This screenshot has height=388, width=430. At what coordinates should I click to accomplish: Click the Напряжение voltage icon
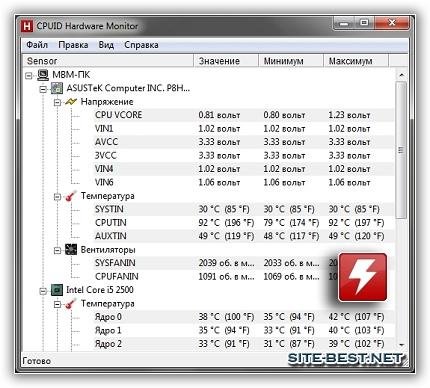(x=71, y=102)
